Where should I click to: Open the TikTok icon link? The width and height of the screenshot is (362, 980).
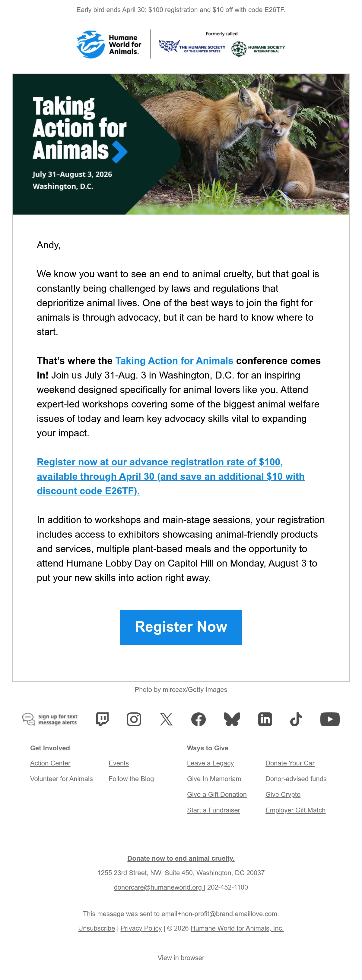point(296,719)
